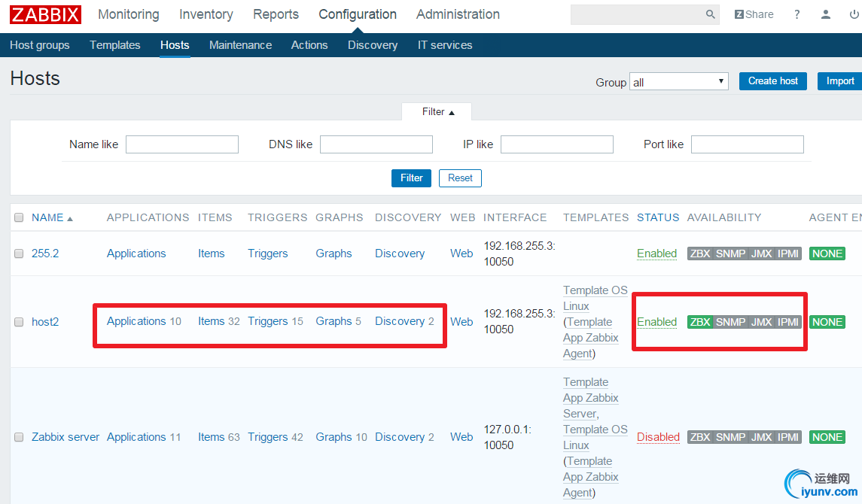Open the Configuration menu
This screenshot has width=862, height=504.
(x=358, y=14)
